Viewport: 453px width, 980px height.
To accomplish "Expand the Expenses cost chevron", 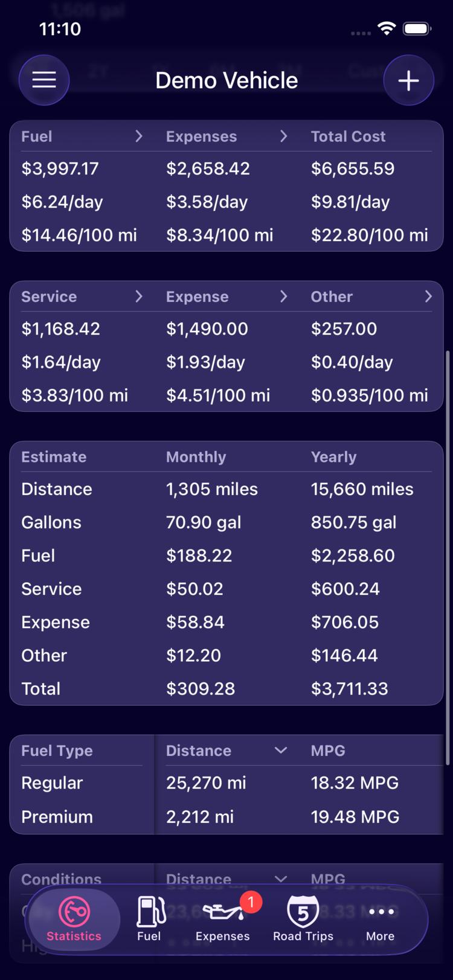I will point(283,136).
